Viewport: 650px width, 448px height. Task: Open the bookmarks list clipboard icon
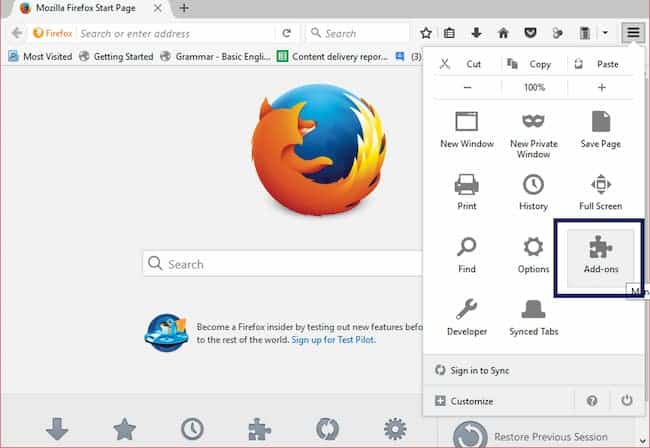click(449, 33)
